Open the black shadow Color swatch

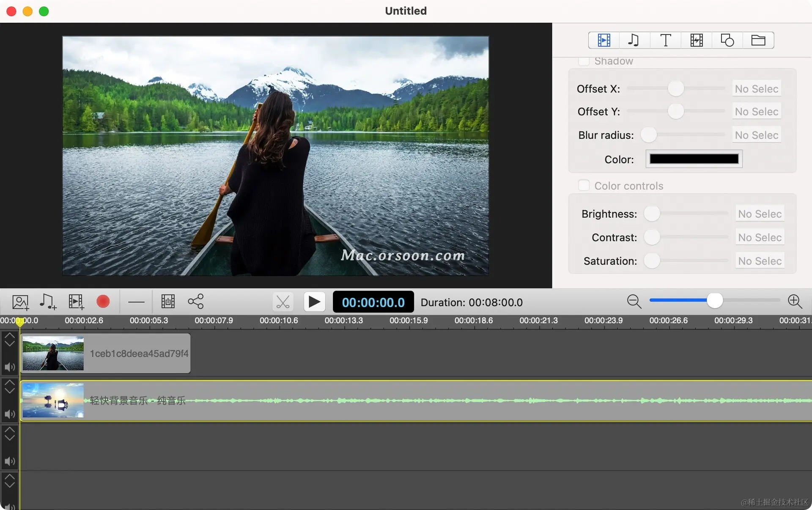[x=694, y=159]
